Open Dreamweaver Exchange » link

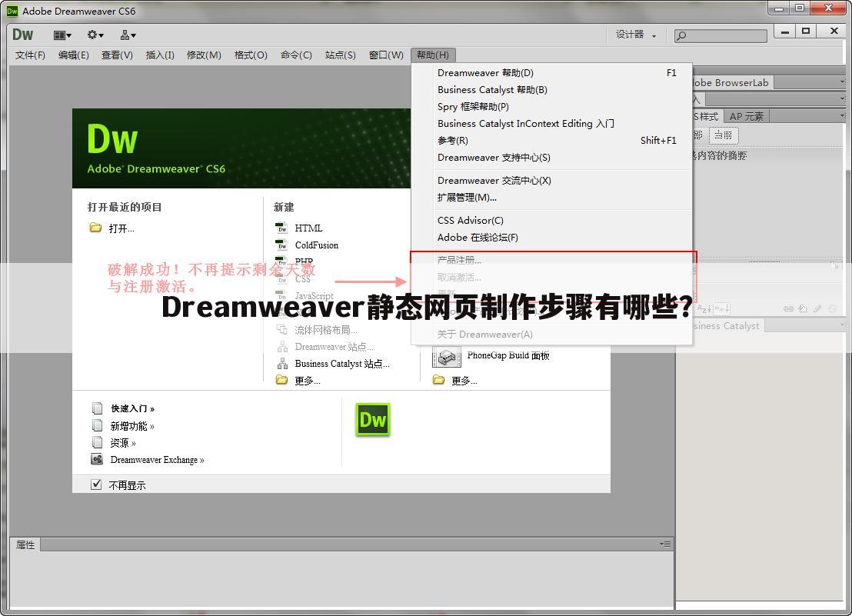157,460
